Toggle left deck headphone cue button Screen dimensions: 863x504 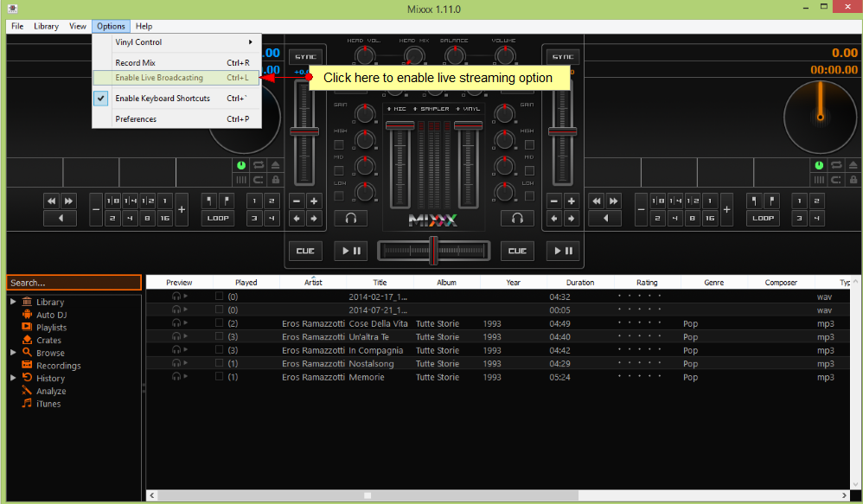tap(350, 219)
